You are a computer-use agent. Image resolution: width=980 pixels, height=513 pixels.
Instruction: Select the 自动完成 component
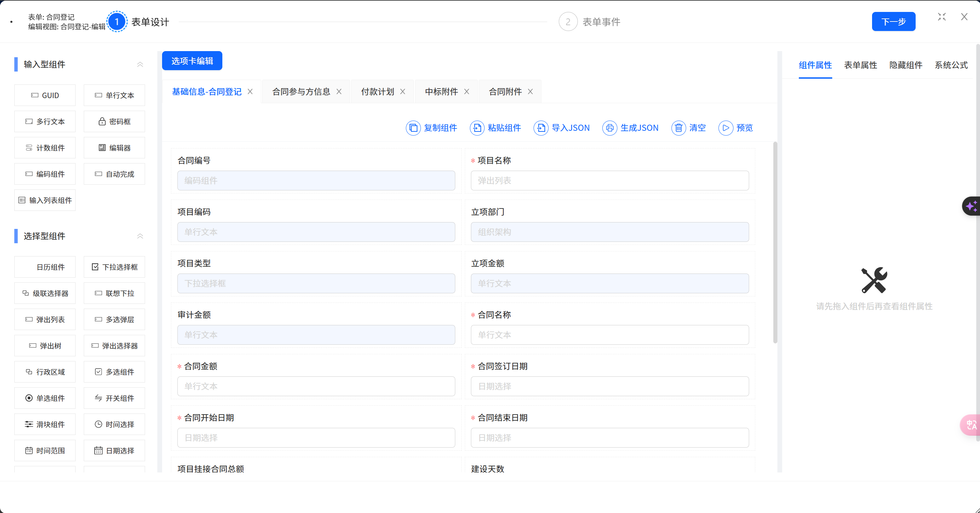[114, 174]
